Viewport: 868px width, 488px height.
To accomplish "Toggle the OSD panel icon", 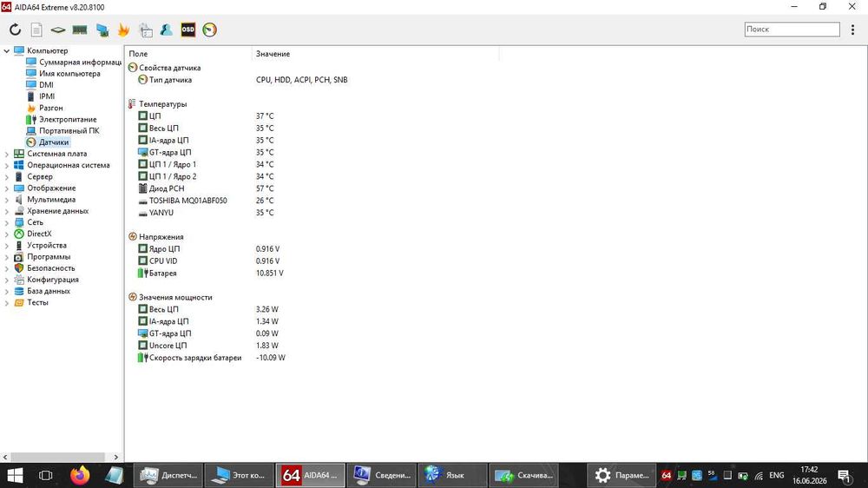I will (188, 30).
